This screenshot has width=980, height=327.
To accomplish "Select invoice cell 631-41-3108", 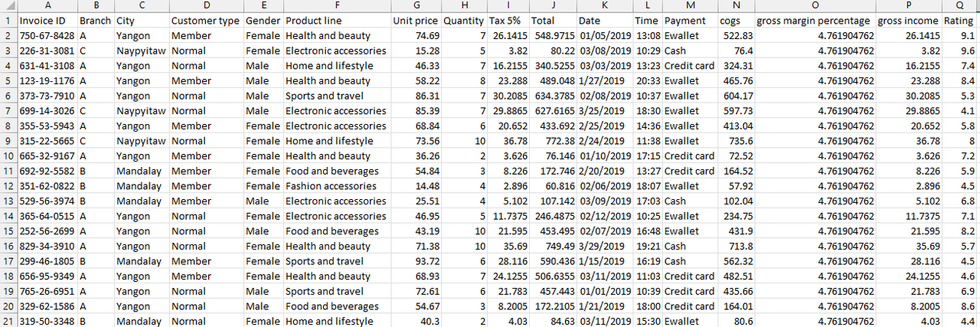I will coord(47,66).
